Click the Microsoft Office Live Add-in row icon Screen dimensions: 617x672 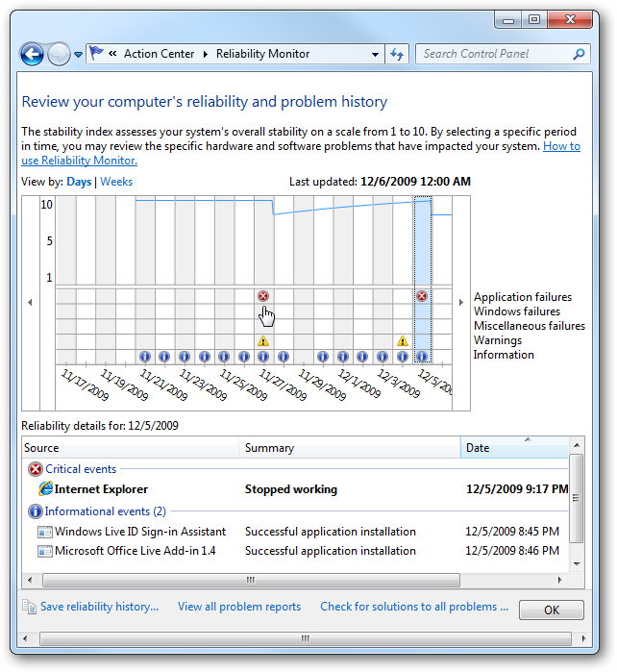coord(45,551)
